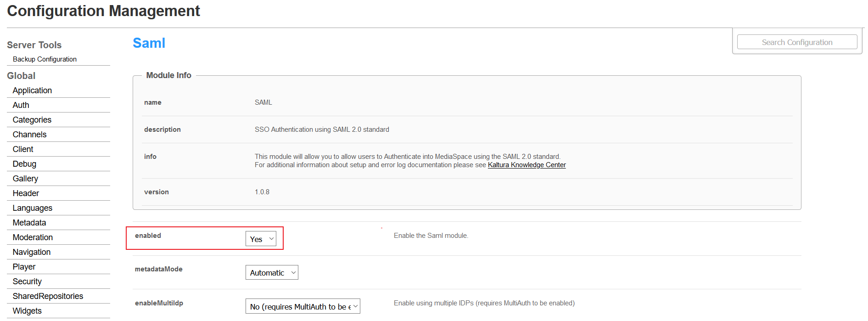
Task: Click the metadataMode field label
Action: click(x=158, y=269)
